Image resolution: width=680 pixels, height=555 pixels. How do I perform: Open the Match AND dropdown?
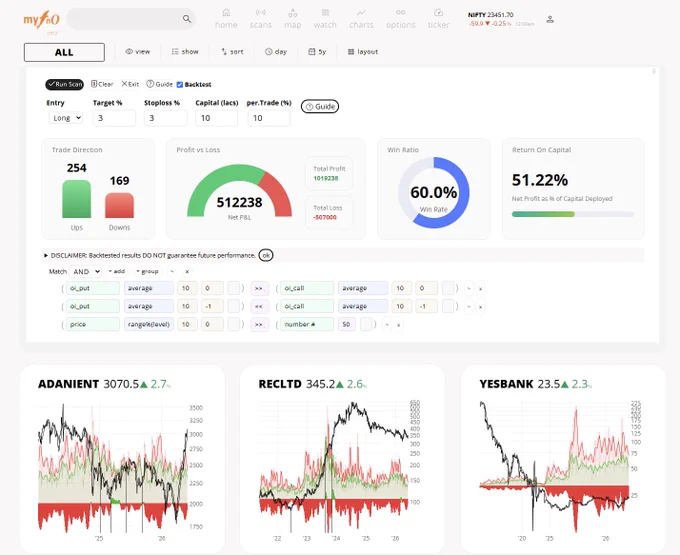click(x=85, y=271)
